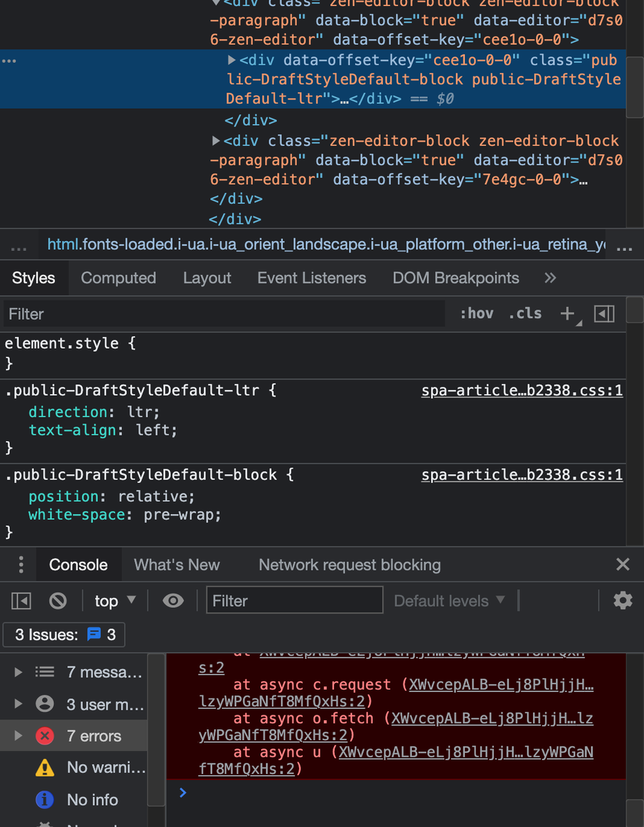Toggle the .cls class editor button
Image resolution: width=644 pixels, height=827 pixels.
click(x=525, y=314)
